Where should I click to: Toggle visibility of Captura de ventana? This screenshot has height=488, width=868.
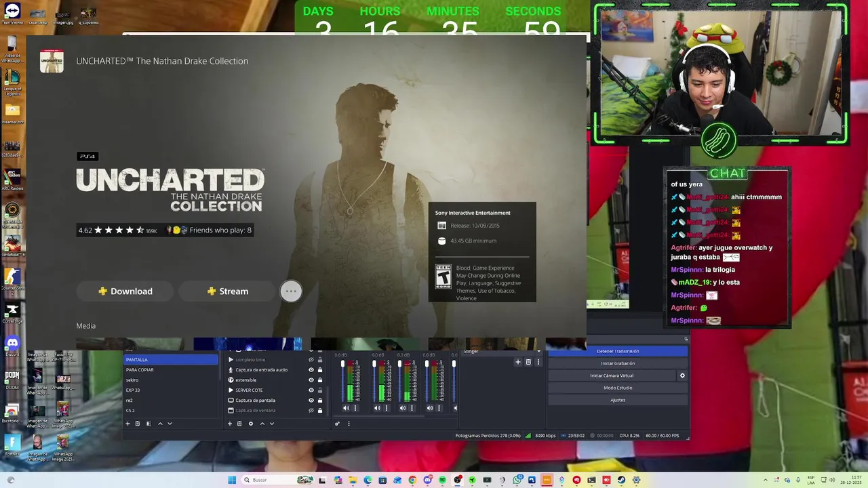pos(311,410)
